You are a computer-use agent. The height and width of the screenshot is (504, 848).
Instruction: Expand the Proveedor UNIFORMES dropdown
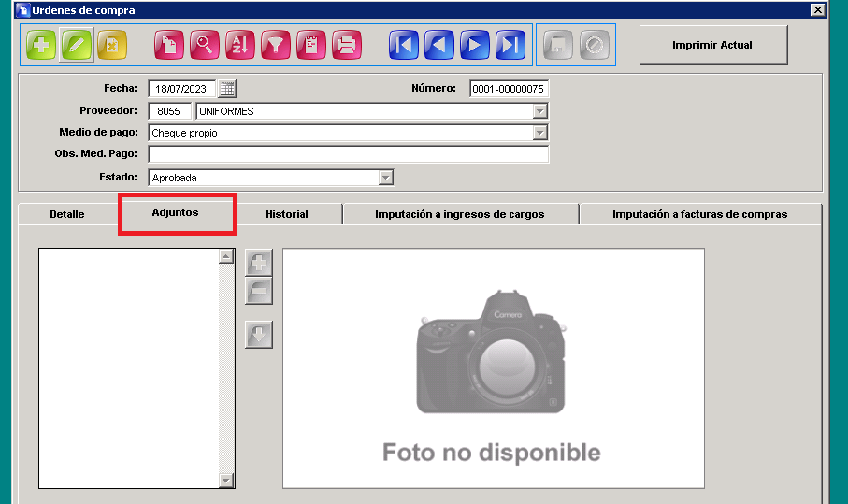tap(539, 111)
